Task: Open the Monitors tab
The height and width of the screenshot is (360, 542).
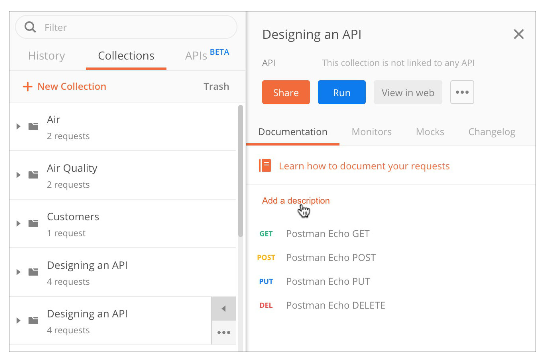Action: [x=371, y=132]
